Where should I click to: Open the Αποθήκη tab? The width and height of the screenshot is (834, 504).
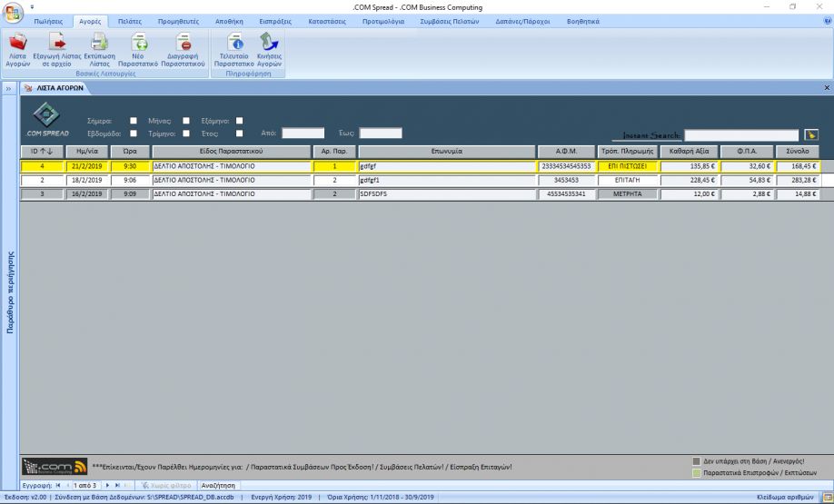229,21
